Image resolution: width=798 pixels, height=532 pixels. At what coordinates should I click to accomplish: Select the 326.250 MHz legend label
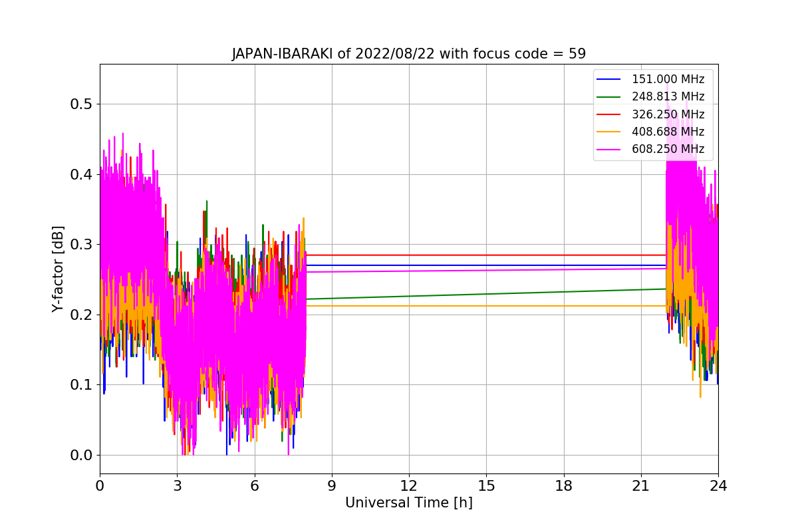[x=668, y=114]
